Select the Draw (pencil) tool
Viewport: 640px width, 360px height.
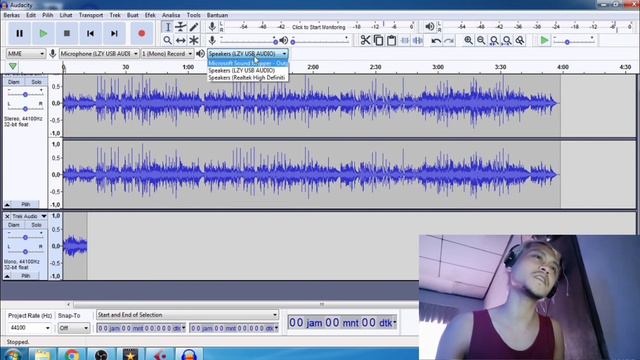[193, 27]
